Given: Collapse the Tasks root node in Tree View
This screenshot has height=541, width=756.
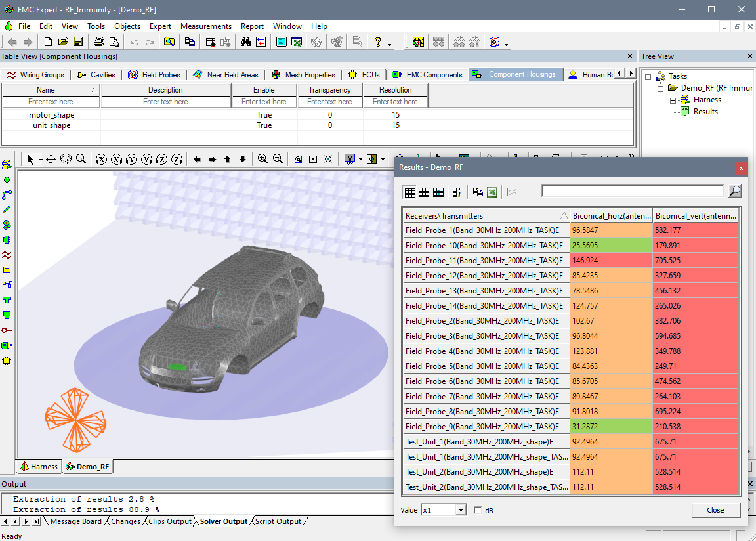Looking at the screenshot, I should pos(648,76).
